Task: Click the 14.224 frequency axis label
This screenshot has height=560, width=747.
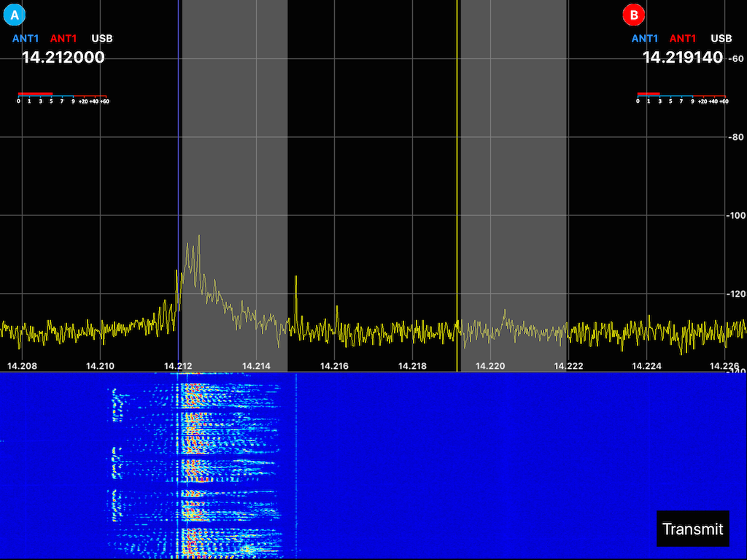Action: [648, 366]
